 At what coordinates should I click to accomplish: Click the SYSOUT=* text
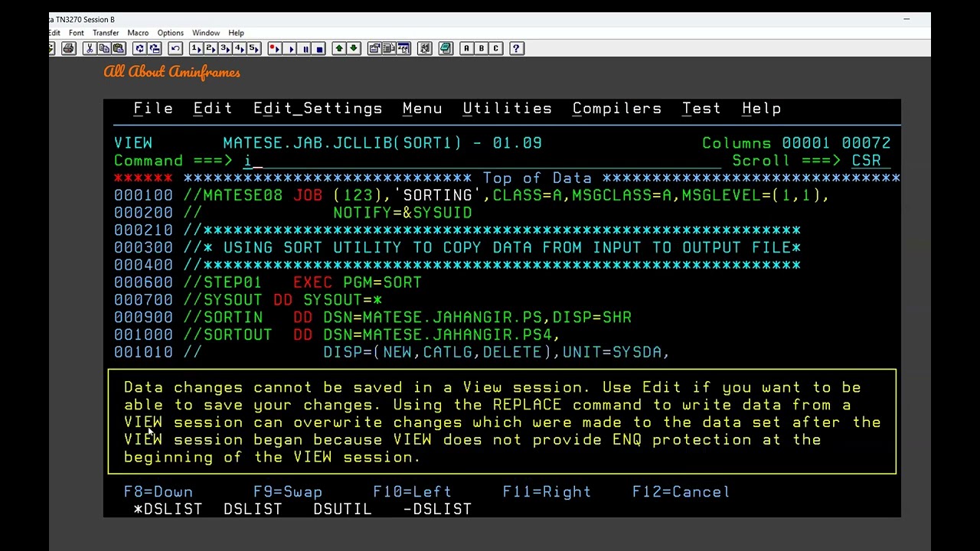(x=342, y=300)
